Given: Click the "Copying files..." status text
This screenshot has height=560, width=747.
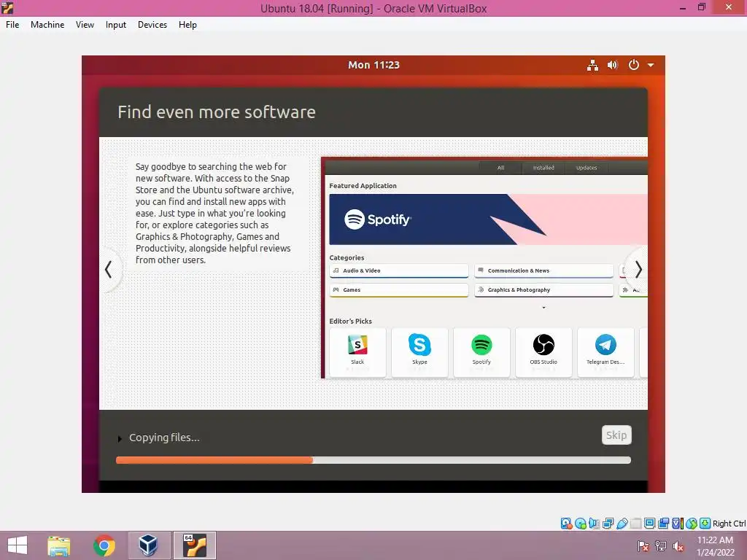Looking at the screenshot, I should pos(164,437).
